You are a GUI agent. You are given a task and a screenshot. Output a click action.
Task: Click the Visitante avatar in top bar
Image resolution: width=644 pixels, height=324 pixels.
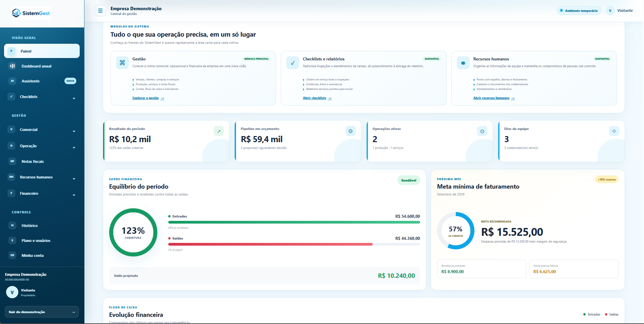[x=610, y=11]
